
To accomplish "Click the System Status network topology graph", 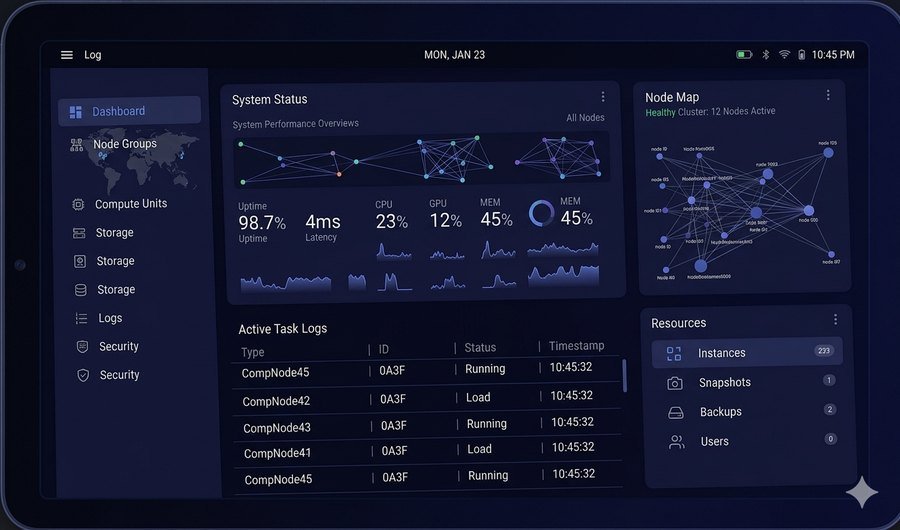I will pos(421,160).
